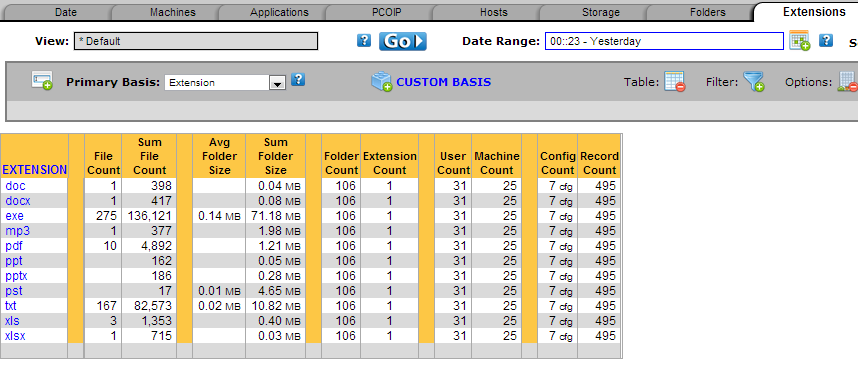Image resolution: width=858 pixels, height=373 pixels.
Task: Click the 71.18 MB cell
Action: pos(276,215)
